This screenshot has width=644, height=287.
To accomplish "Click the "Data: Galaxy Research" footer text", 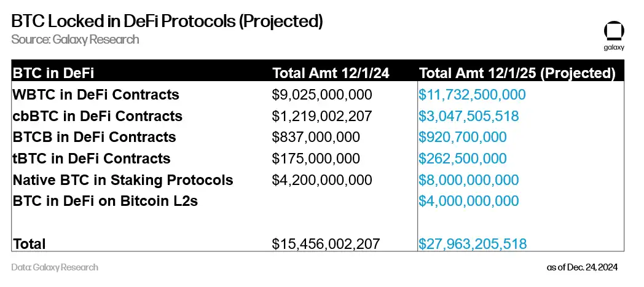I will point(55,267).
